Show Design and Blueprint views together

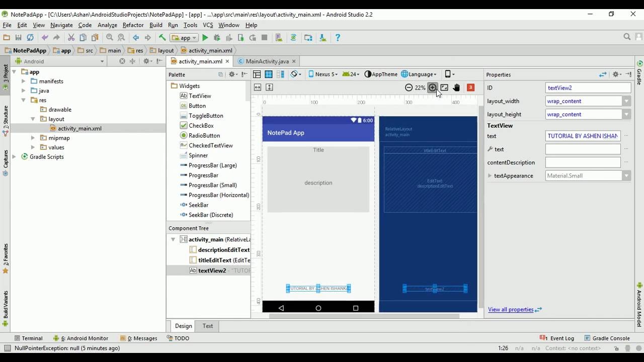(x=280, y=74)
